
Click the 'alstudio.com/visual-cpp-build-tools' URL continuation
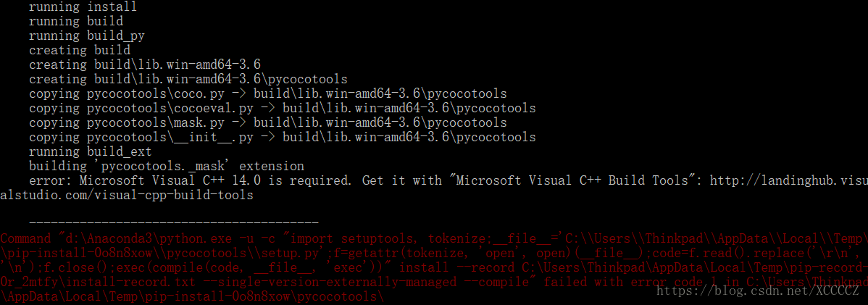pos(127,195)
